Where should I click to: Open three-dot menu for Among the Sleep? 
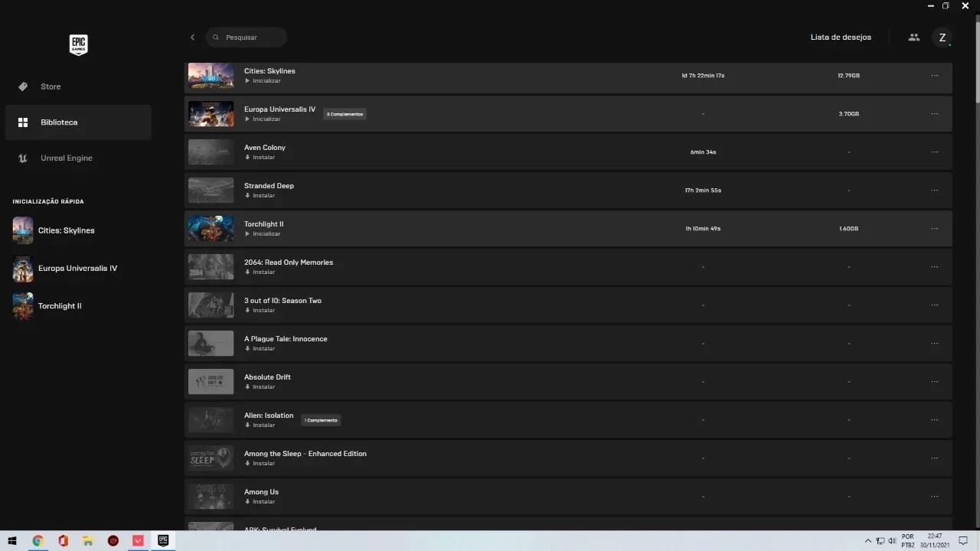tap(934, 458)
